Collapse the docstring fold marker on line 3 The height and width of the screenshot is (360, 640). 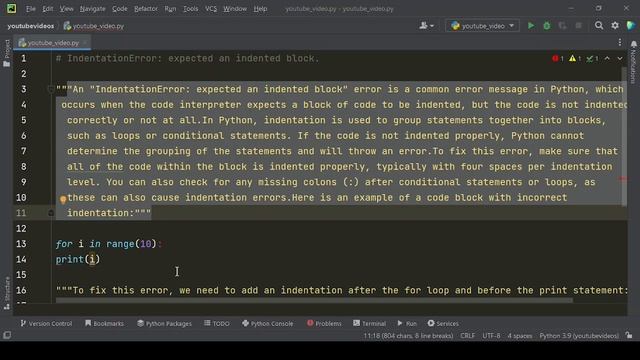click(51, 89)
